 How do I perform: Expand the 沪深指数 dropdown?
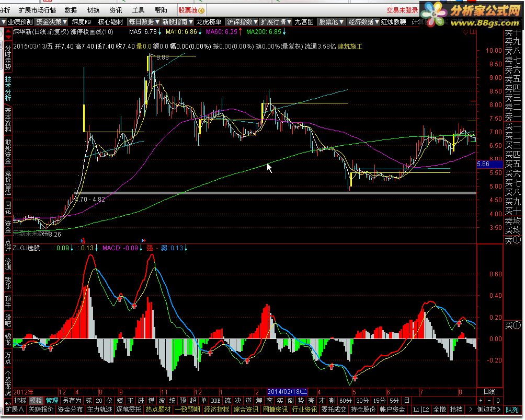(x=243, y=22)
